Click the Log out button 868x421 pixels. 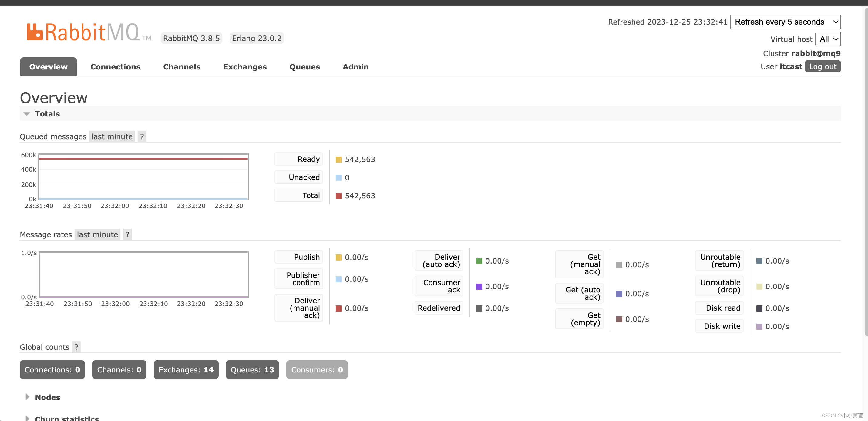823,66
